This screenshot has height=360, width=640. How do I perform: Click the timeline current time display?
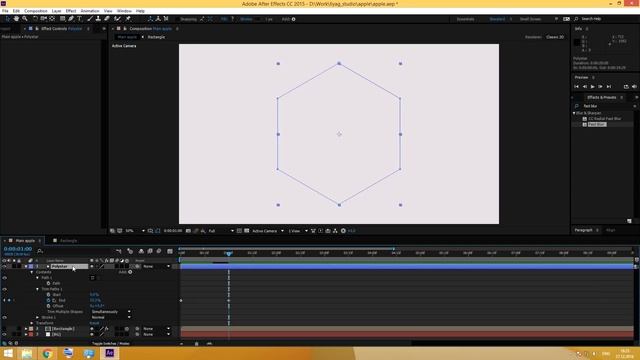(18, 249)
